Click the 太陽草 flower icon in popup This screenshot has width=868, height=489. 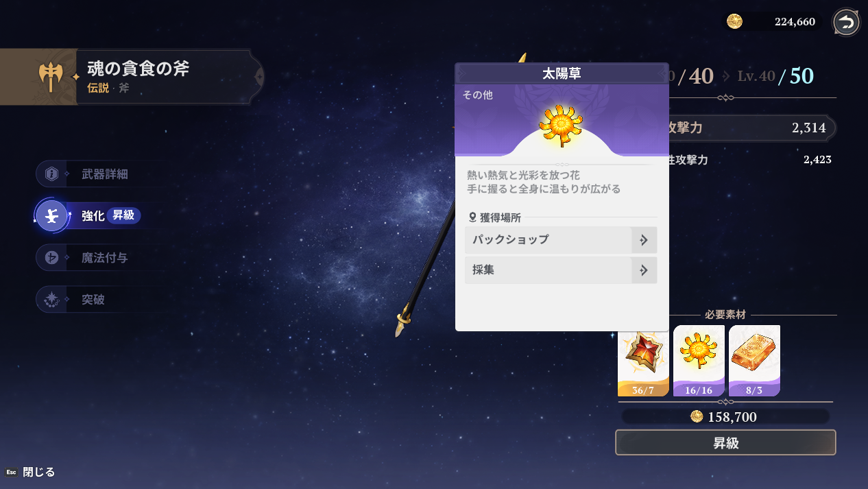point(561,126)
